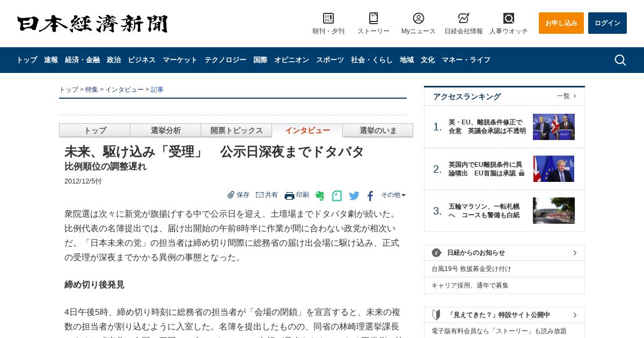644x338 pixels.
Task: Clip the article to Evernote
Action: (320, 196)
